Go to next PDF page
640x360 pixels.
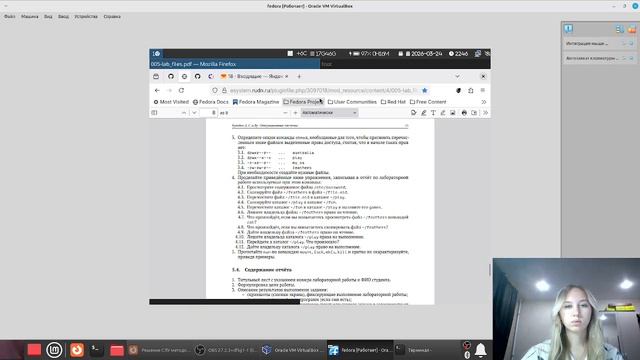pos(194,113)
